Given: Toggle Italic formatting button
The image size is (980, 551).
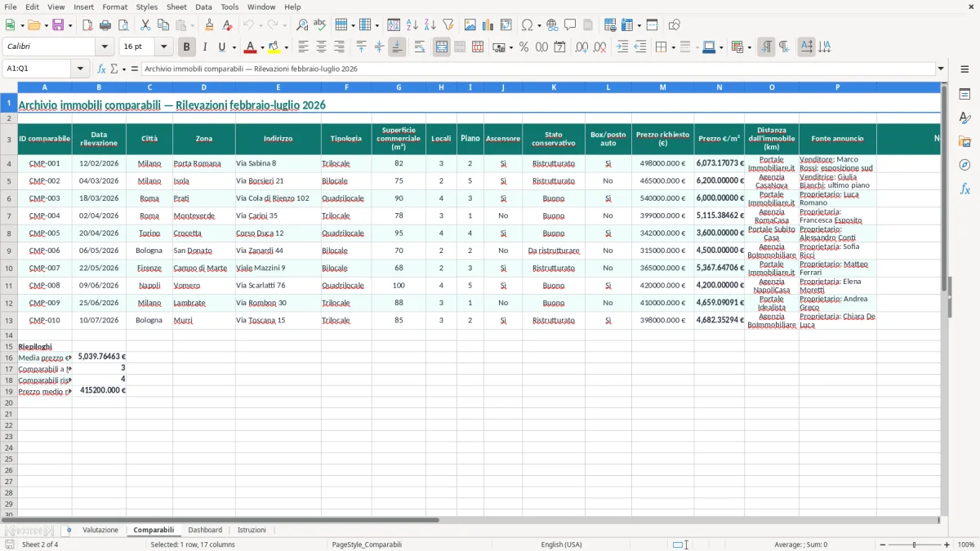Looking at the screenshot, I should coord(204,47).
